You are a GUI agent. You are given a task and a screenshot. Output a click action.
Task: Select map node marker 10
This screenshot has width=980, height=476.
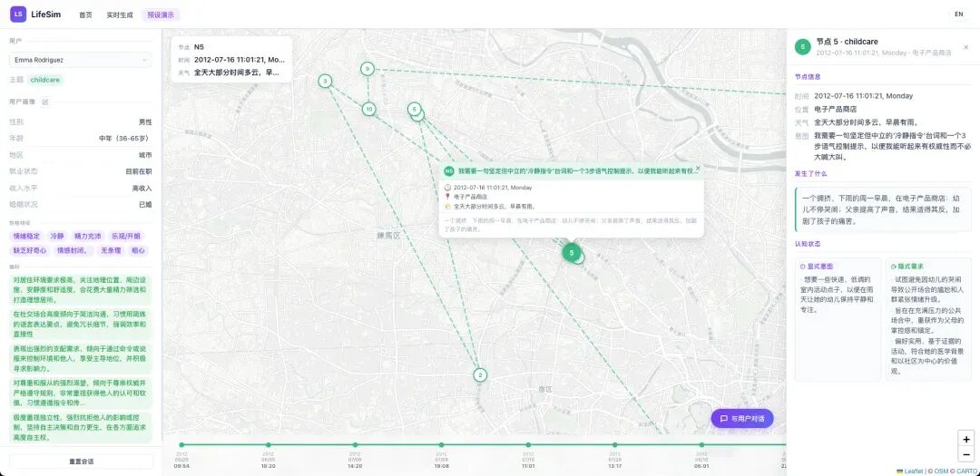[368, 109]
